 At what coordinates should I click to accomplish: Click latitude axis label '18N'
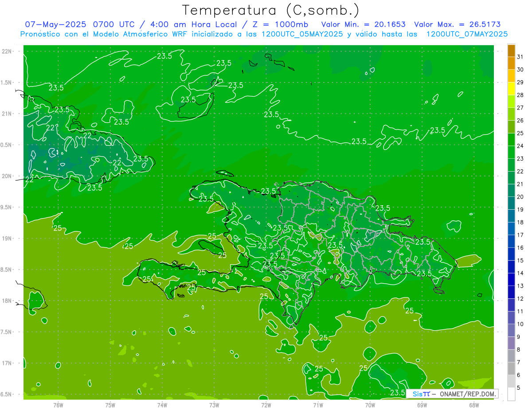point(7,301)
